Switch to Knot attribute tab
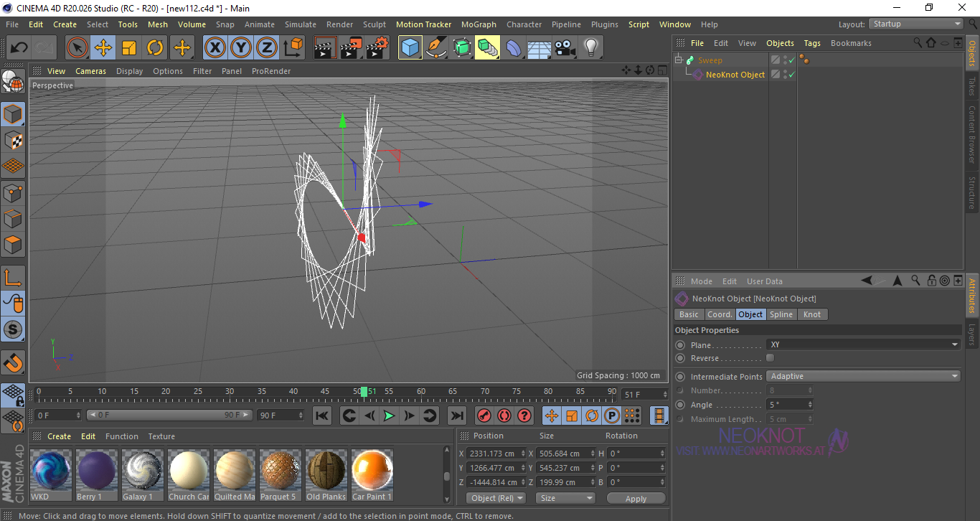Viewport: 980px width, 521px height. 812,314
